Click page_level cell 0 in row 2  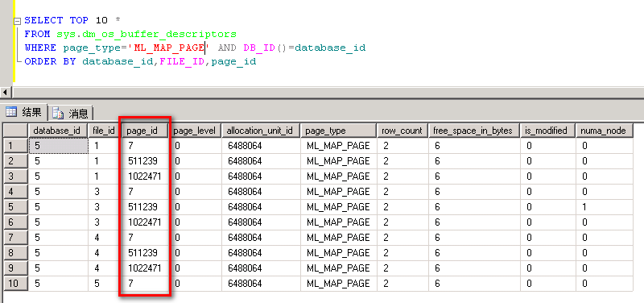click(196, 160)
